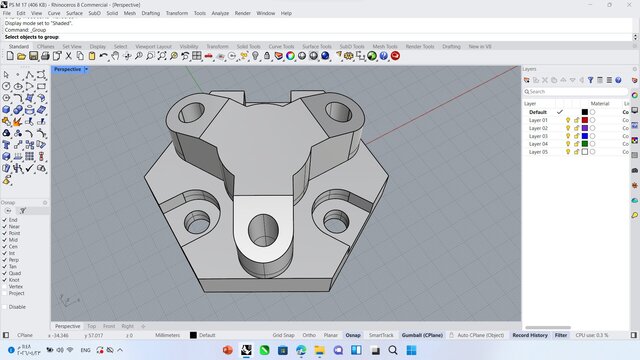Open the Surface menu
The image size is (640, 360).
[74, 13]
